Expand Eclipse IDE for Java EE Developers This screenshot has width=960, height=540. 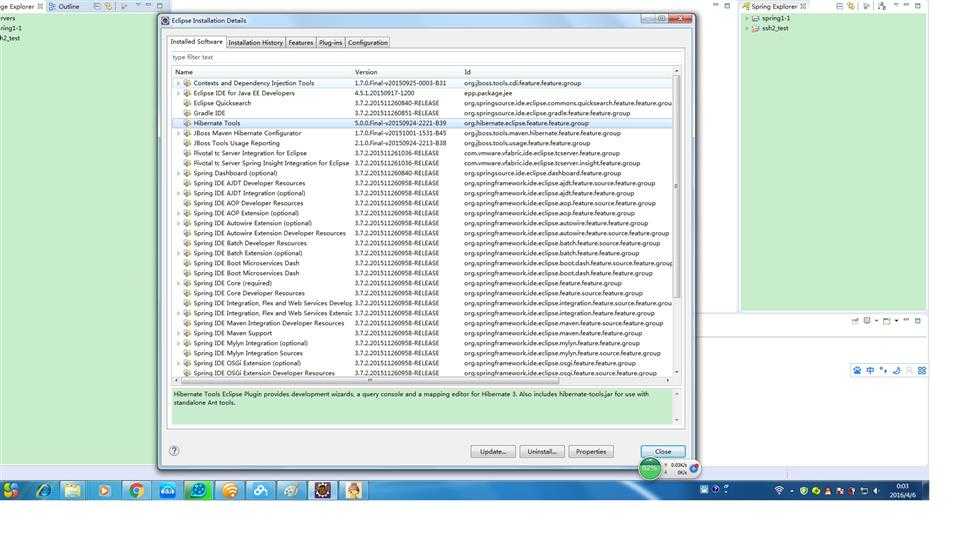point(179,93)
